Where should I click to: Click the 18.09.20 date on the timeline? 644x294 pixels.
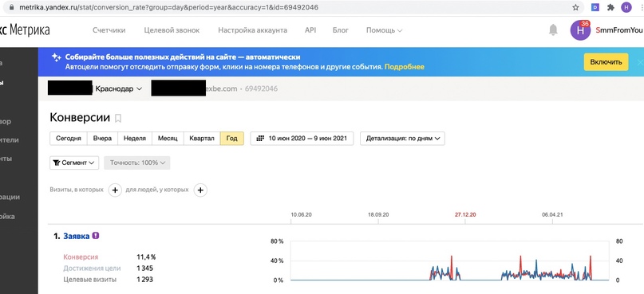click(378, 214)
